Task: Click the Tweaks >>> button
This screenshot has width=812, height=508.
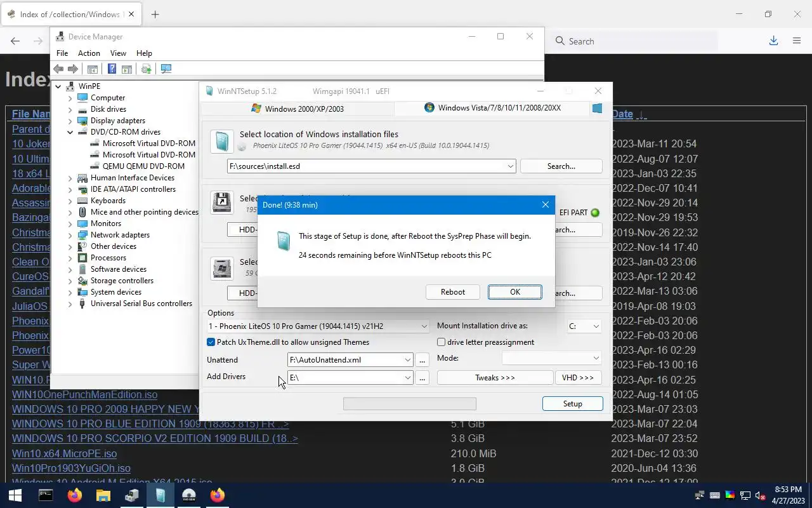Action: (x=495, y=378)
